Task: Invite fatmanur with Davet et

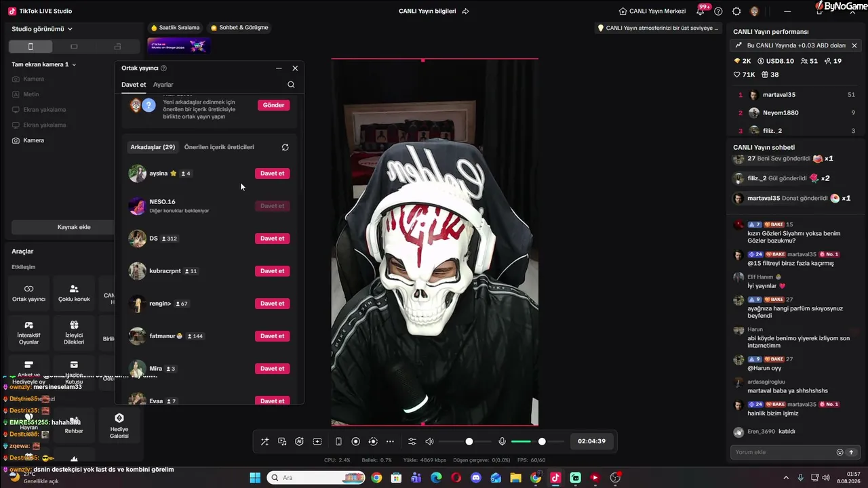Action: click(x=273, y=336)
